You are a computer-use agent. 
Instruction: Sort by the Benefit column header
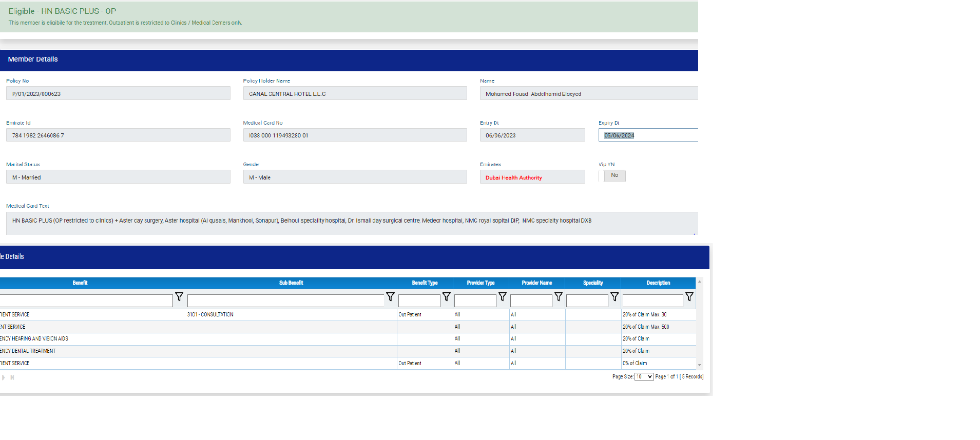click(x=80, y=283)
